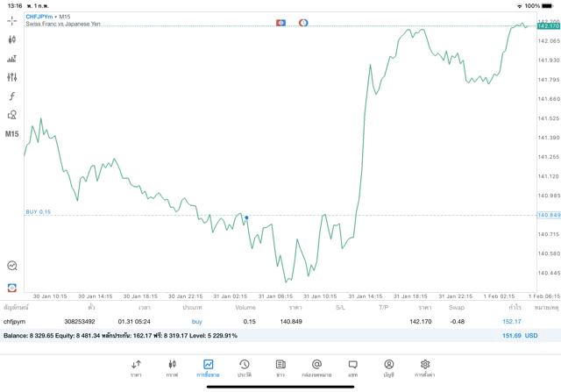The image size is (561, 392).
Task: Change the M15 timeframe selector
Action: [11, 134]
